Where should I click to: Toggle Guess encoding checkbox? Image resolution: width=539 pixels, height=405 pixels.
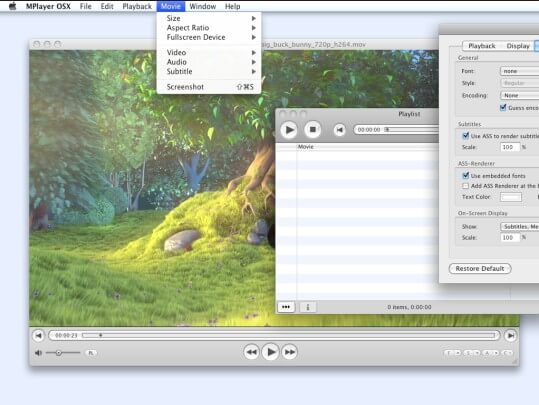click(503, 108)
